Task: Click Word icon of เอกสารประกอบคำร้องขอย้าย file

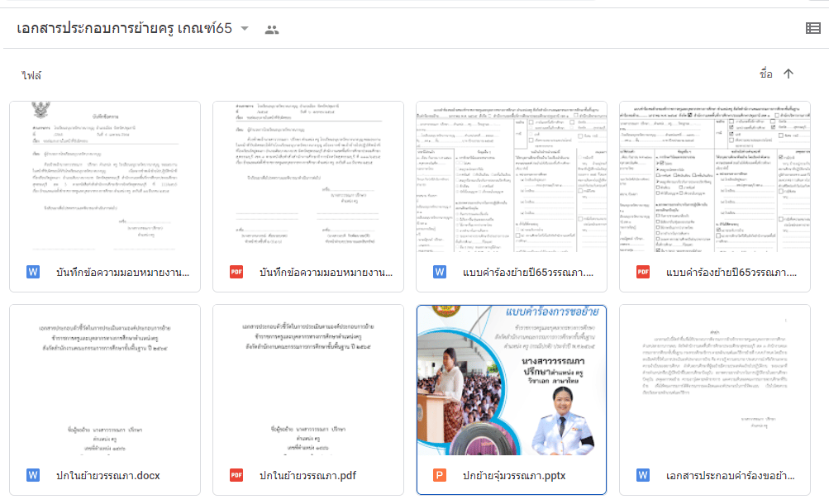Action: pos(643,475)
